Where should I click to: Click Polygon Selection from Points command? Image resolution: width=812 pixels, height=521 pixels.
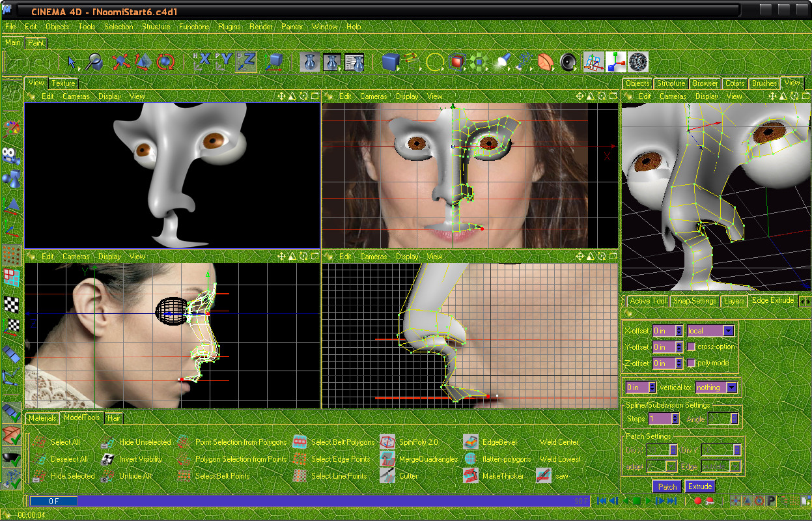point(241,459)
